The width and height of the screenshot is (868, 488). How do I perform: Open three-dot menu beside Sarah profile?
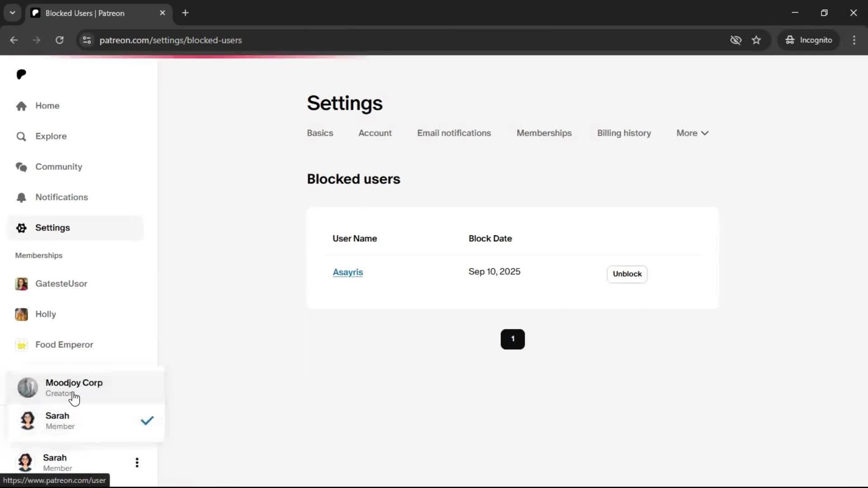(137, 462)
